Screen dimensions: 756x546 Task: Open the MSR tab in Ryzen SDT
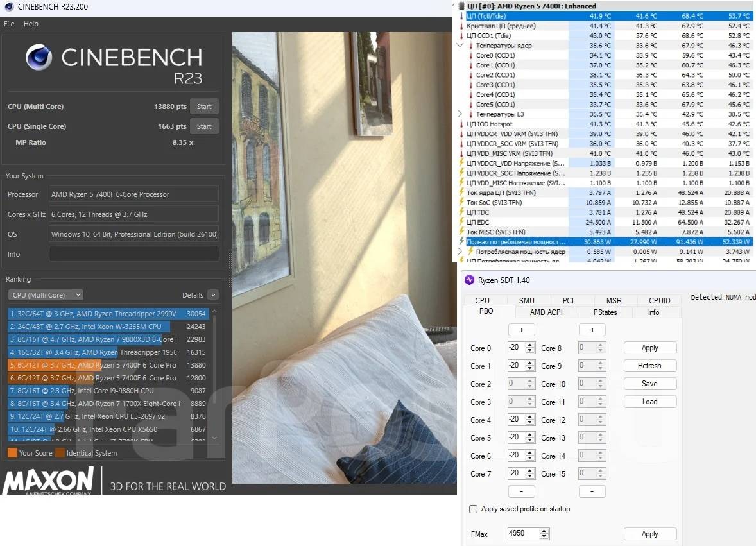point(614,300)
